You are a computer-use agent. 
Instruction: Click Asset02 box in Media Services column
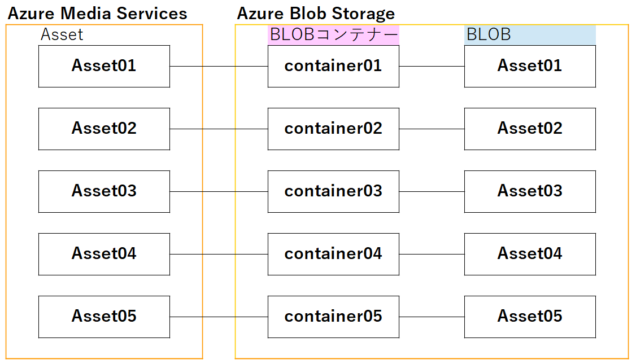104,129
